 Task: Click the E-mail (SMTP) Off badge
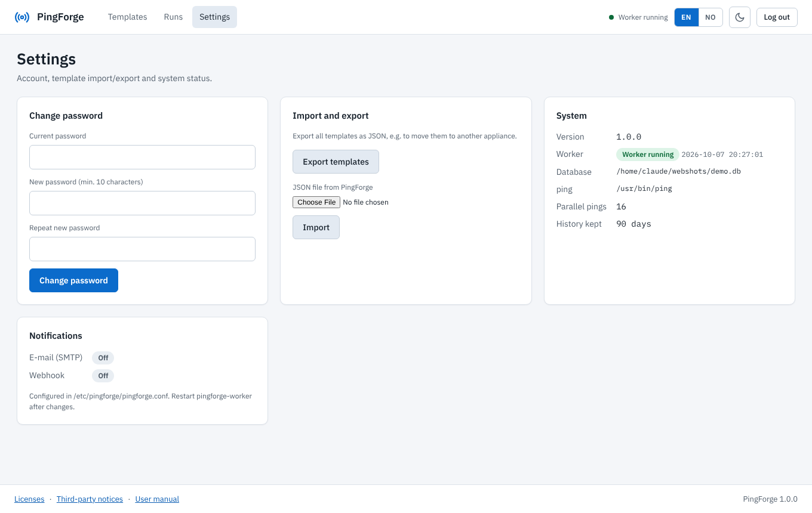[x=103, y=358]
